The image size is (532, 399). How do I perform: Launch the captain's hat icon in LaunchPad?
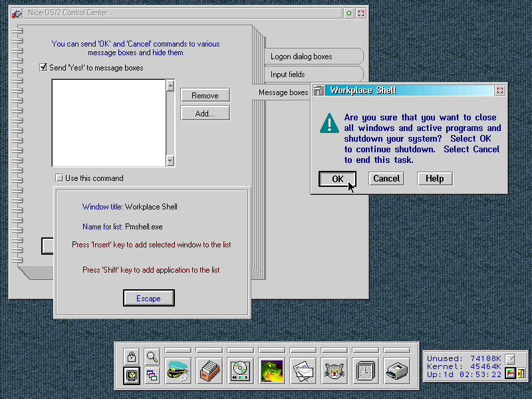[178, 371]
